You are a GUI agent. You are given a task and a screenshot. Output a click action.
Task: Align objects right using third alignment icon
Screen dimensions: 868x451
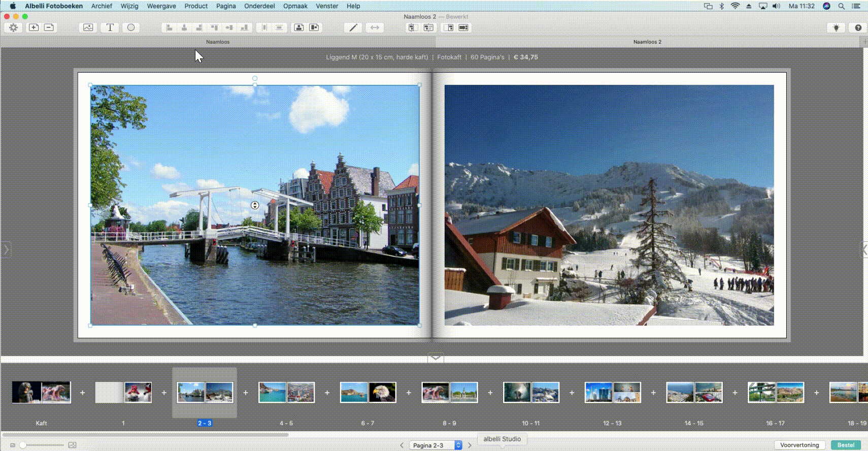pyautogui.click(x=199, y=27)
